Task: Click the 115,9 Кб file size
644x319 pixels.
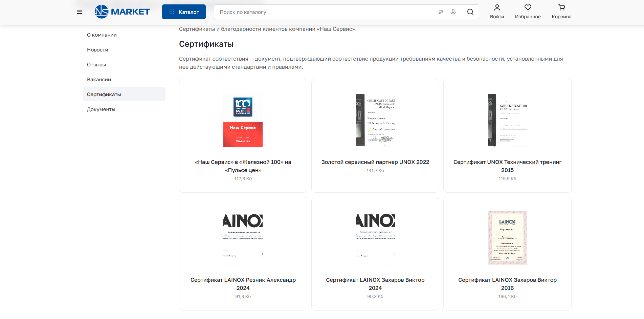Action: 508,179
